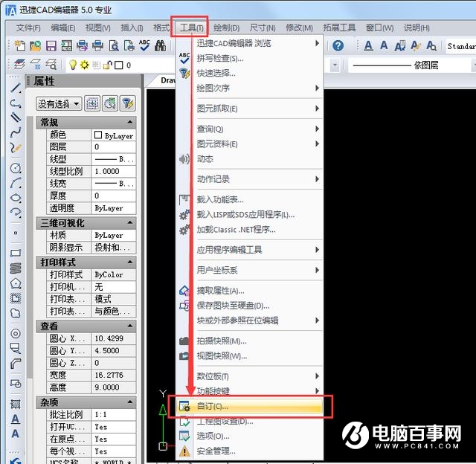Collapse the 查看 section
This screenshot has height=464, width=476.
[x=130, y=326]
